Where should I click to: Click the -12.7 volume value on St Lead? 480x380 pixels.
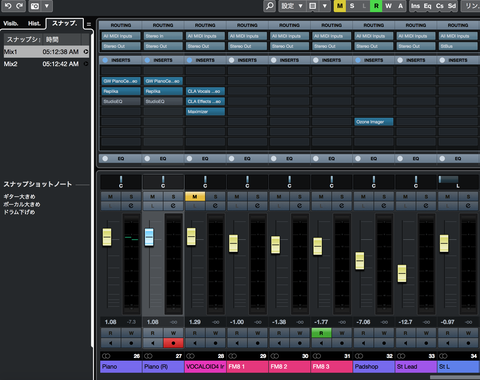pyautogui.click(x=405, y=322)
